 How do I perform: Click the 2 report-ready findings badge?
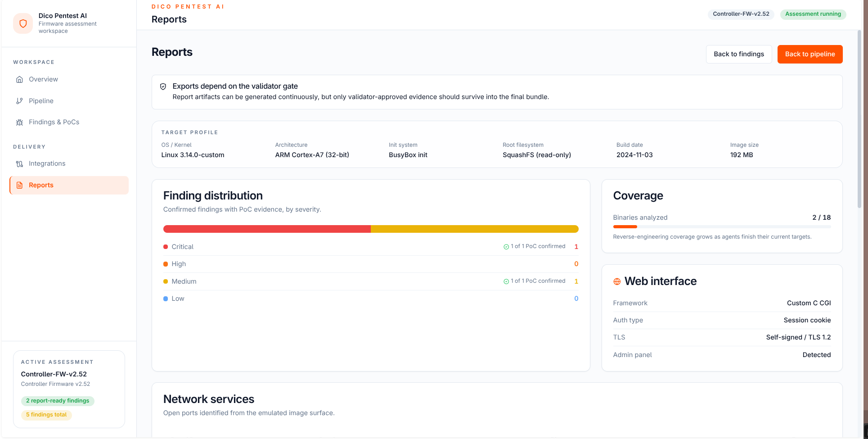[58, 401]
